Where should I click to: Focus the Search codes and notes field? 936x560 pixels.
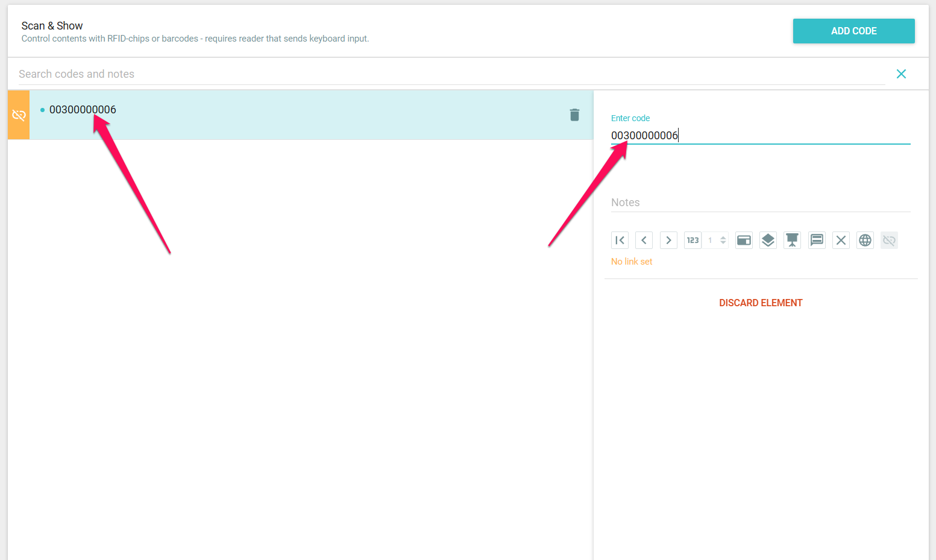tap(446, 74)
